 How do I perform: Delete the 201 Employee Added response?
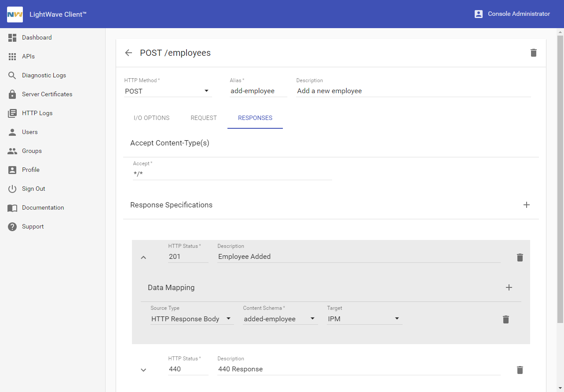tap(520, 258)
